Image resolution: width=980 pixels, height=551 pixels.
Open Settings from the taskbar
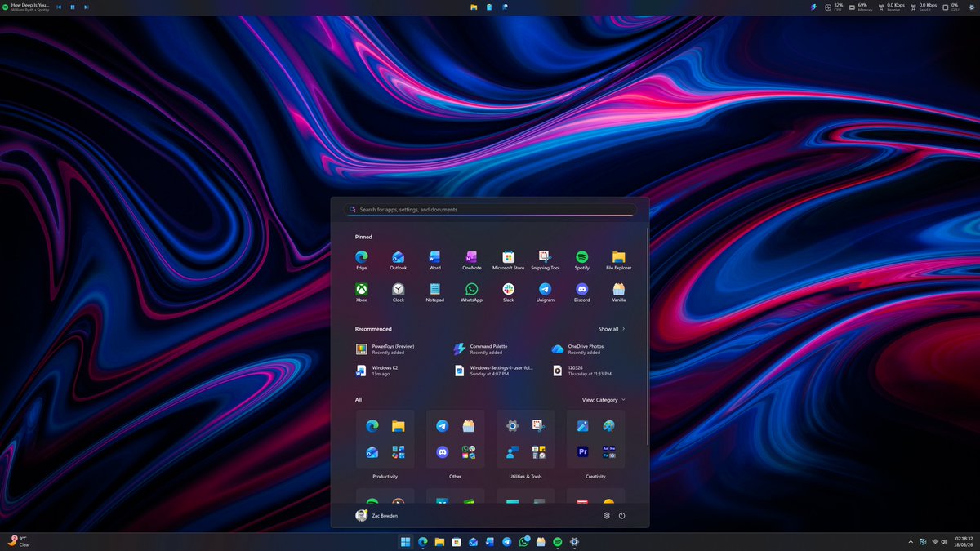tap(575, 542)
